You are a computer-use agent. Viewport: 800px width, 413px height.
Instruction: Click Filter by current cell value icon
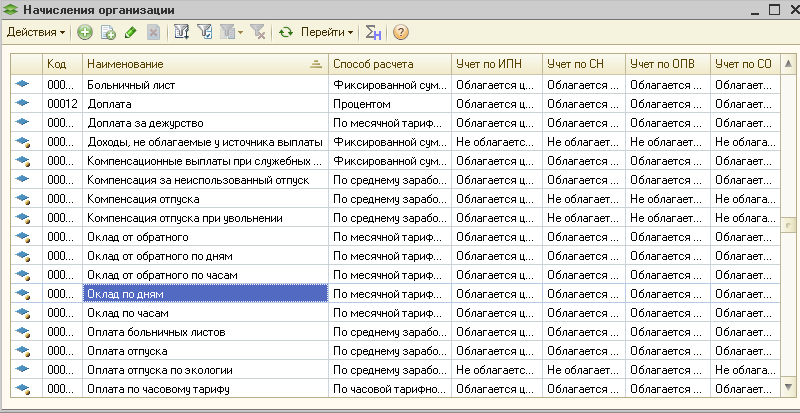(205, 33)
